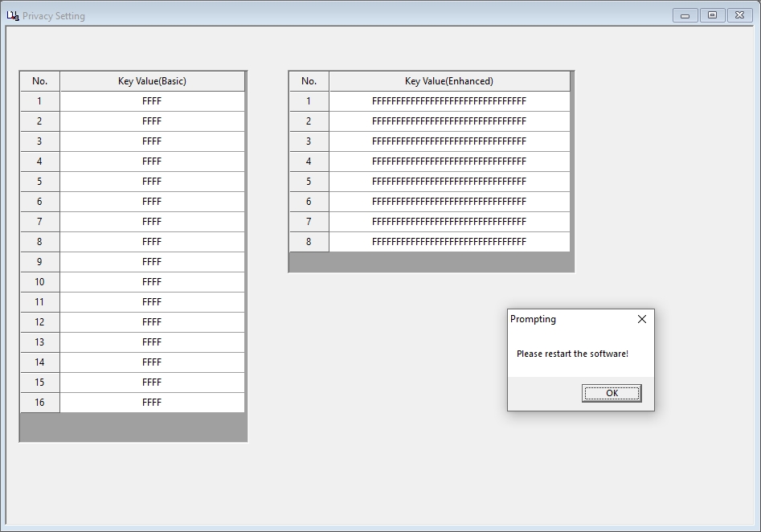Click the Privacy Setting application icon
Screen dimensions: 761x532
[14, 14]
